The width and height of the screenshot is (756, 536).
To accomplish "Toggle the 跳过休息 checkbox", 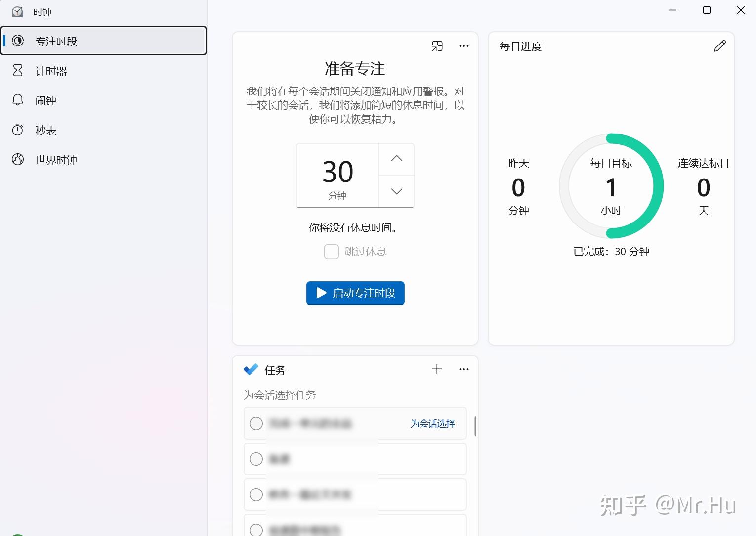I will [331, 252].
